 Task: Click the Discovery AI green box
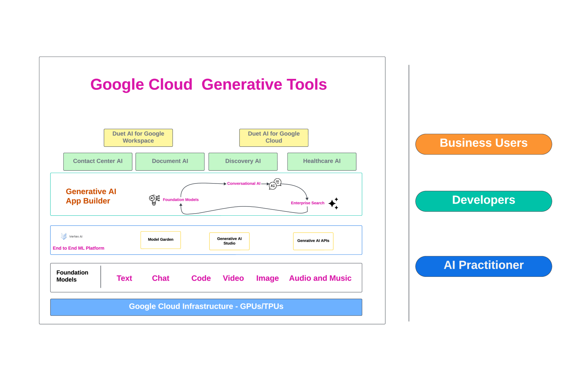point(243,162)
